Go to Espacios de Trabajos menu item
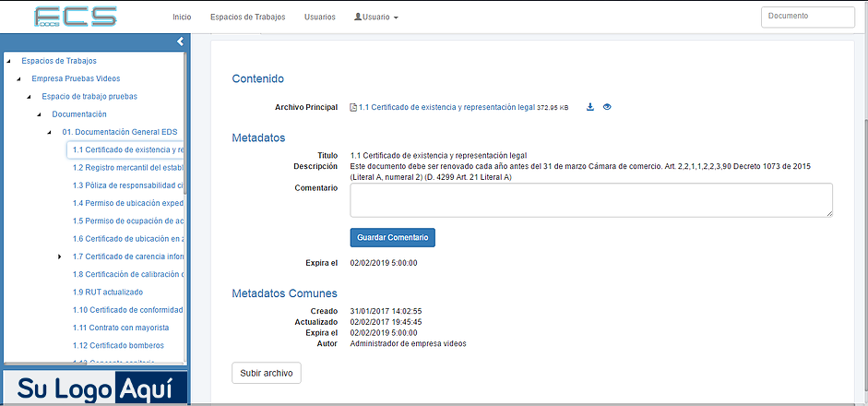 pos(247,17)
